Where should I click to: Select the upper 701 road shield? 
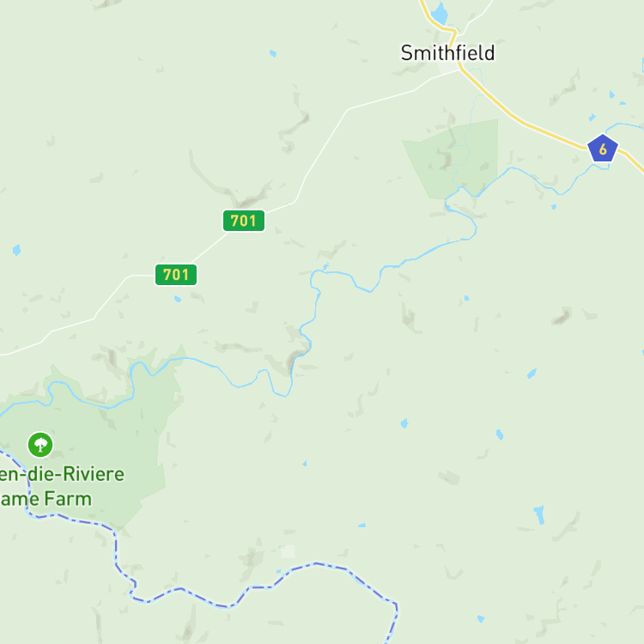(x=244, y=221)
